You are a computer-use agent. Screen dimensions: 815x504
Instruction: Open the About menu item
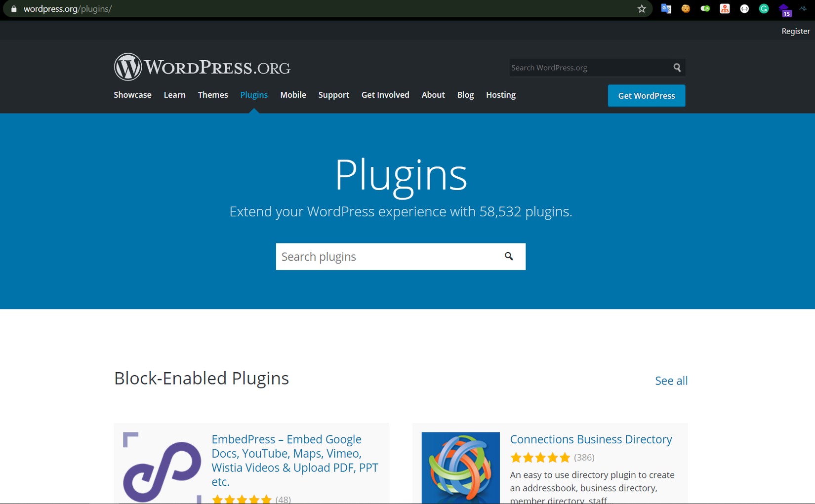click(433, 95)
